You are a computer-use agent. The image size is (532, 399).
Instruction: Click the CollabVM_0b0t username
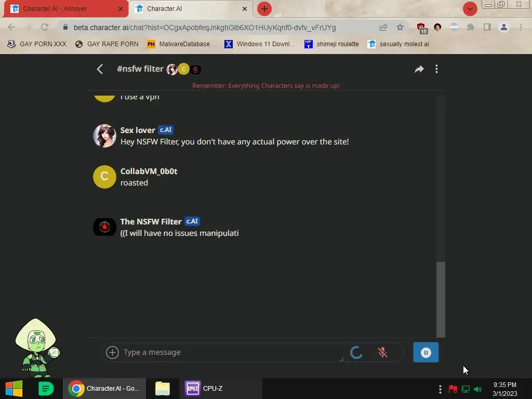(x=149, y=171)
